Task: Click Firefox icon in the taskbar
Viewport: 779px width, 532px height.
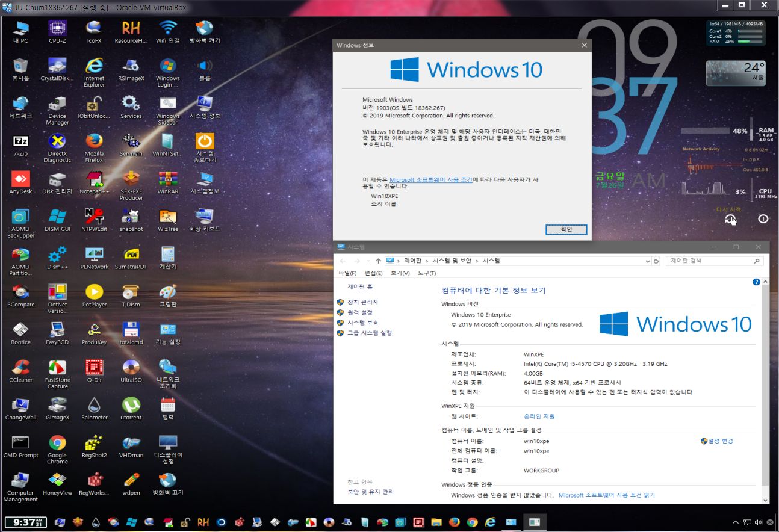Action: point(455,522)
